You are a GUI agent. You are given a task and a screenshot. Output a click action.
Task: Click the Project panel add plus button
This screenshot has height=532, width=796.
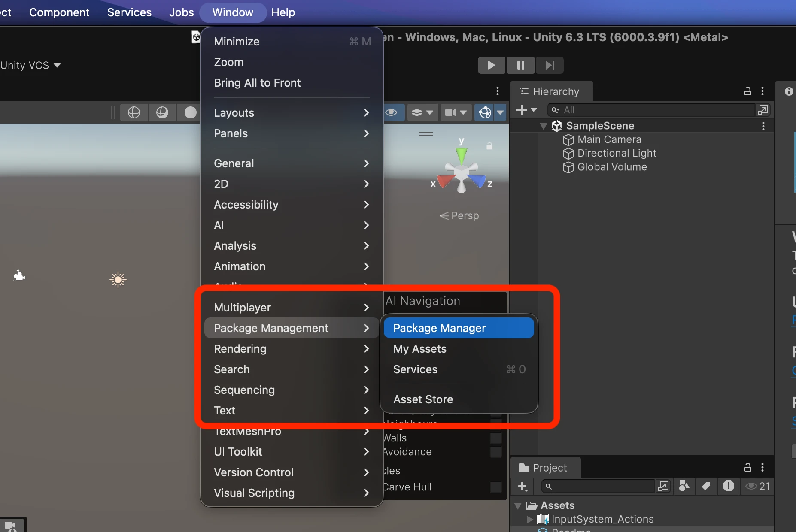(x=523, y=487)
